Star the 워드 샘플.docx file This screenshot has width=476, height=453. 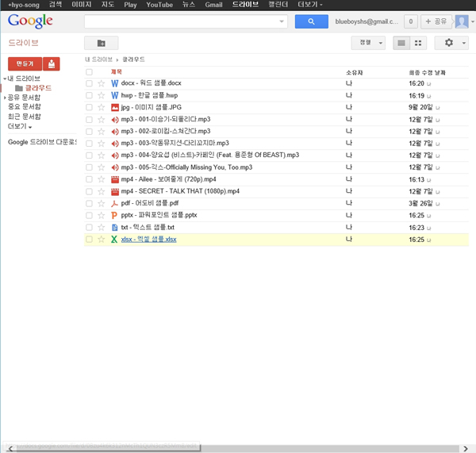101,83
